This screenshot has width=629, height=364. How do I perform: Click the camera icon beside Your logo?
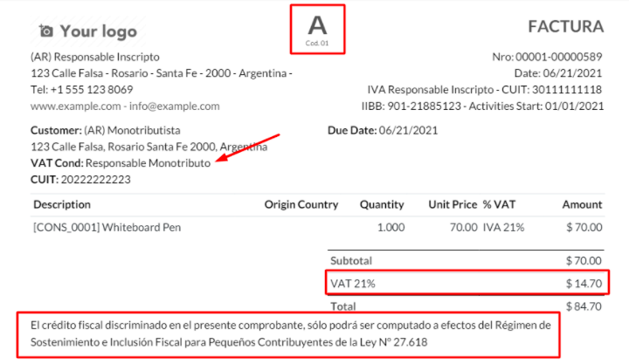pos(46,31)
